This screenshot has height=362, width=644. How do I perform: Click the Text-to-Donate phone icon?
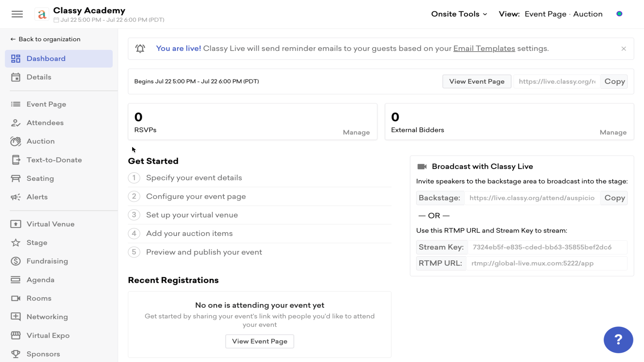click(x=16, y=160)
